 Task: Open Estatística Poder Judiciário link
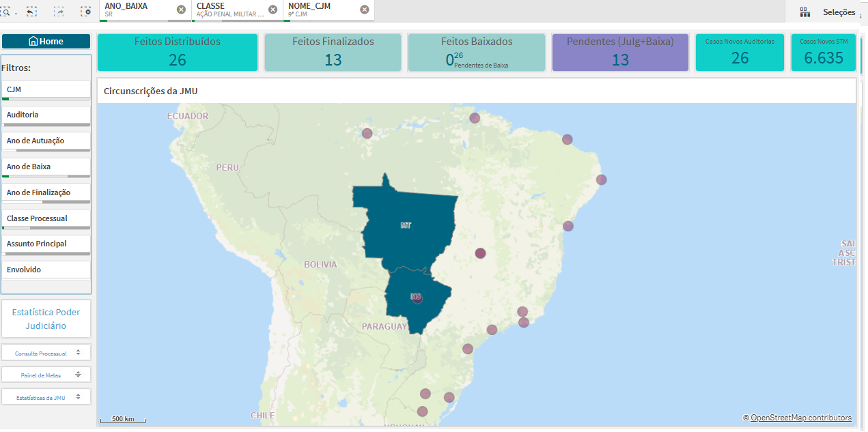pyautogui.click(x=46, y=319)
